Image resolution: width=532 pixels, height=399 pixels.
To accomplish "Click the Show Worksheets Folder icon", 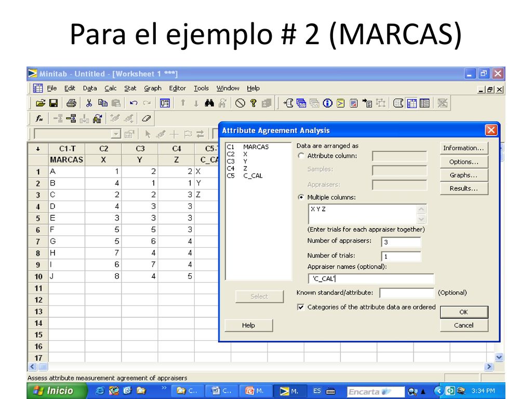I will 301,103.
